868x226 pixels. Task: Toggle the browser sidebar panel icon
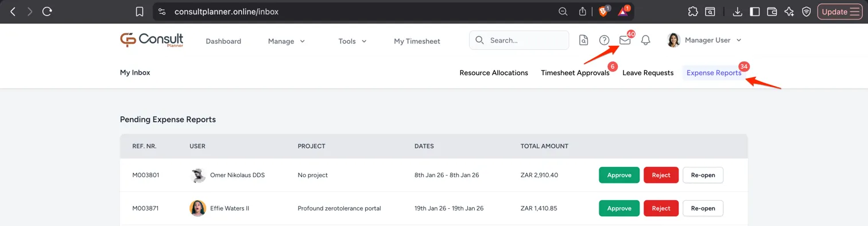point(755,11)
